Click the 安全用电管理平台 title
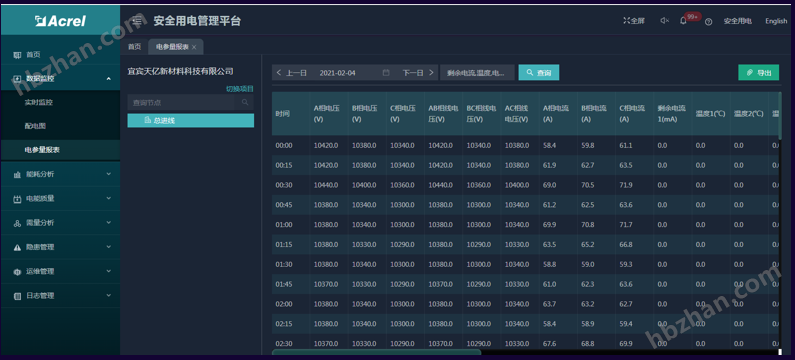Image resolution: width=795 pixels, height=360 pixels. pyautogui.click(x=197, y=21)
